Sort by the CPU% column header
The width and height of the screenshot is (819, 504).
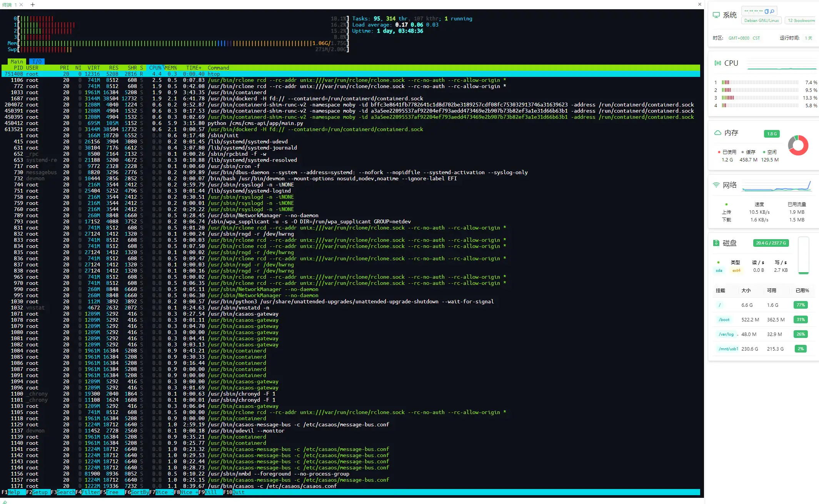155,68
